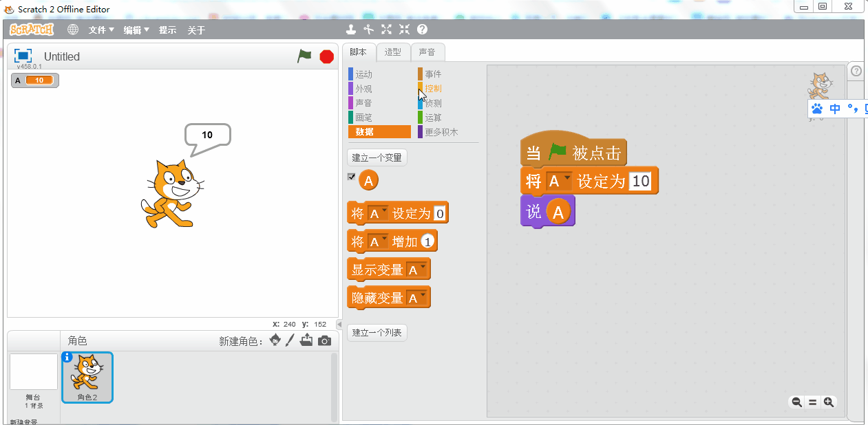Upload sprite from file icon
Viewport: 868px width, 425px height.
point(306,340)
